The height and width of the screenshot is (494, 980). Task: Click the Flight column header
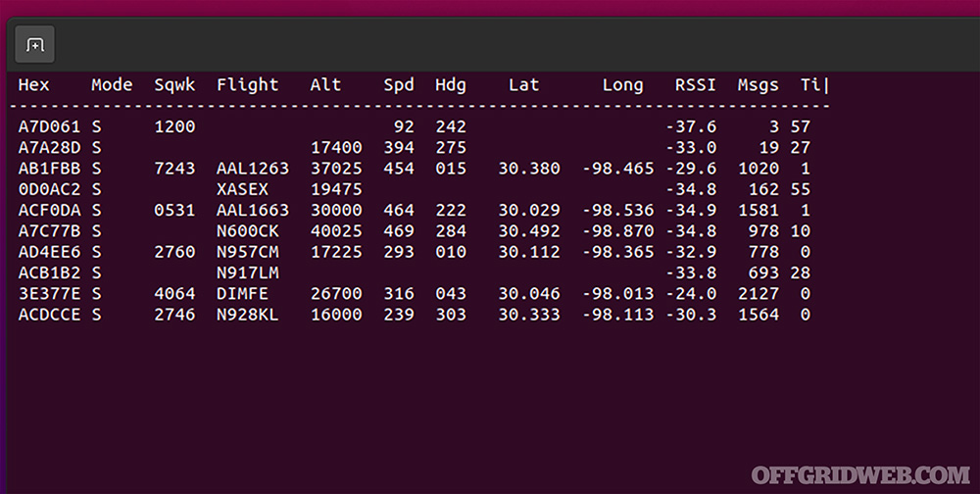pyautogui.click(x=247, y=85)
